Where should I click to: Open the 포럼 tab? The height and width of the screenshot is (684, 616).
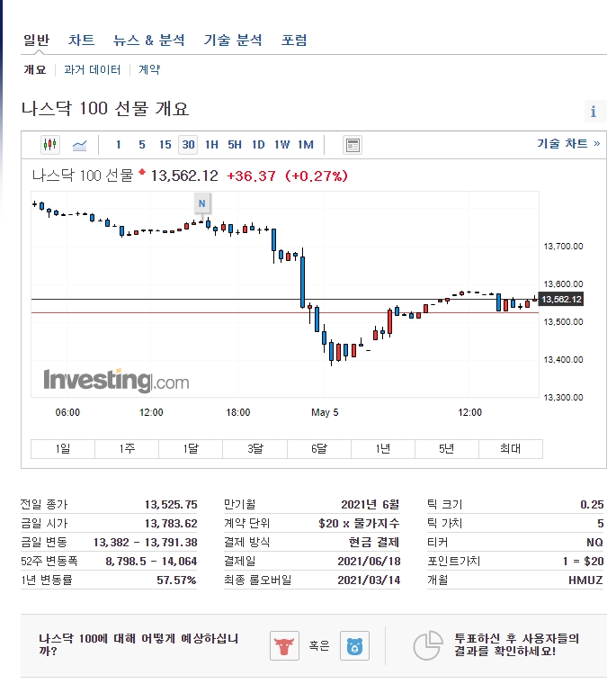294,40
